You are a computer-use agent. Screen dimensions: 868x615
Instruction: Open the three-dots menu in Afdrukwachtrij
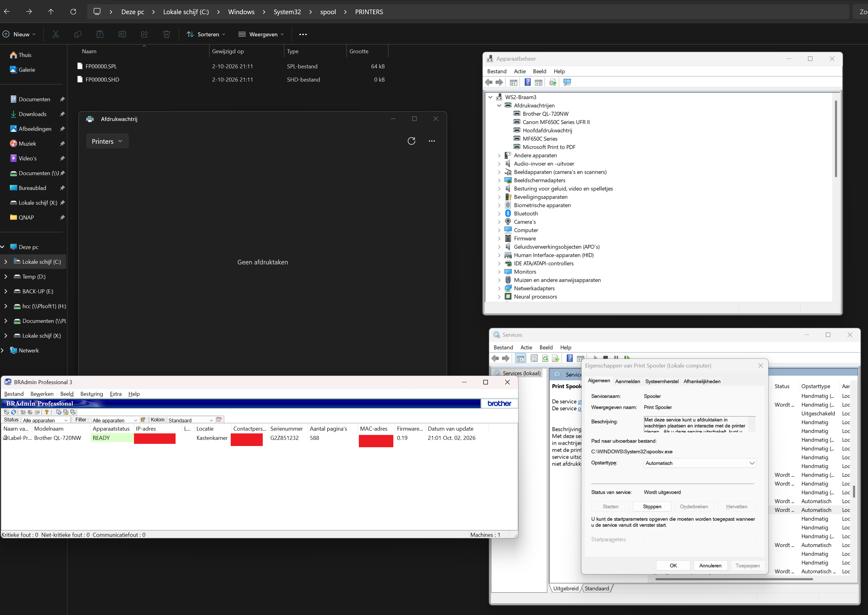point(432,141)
